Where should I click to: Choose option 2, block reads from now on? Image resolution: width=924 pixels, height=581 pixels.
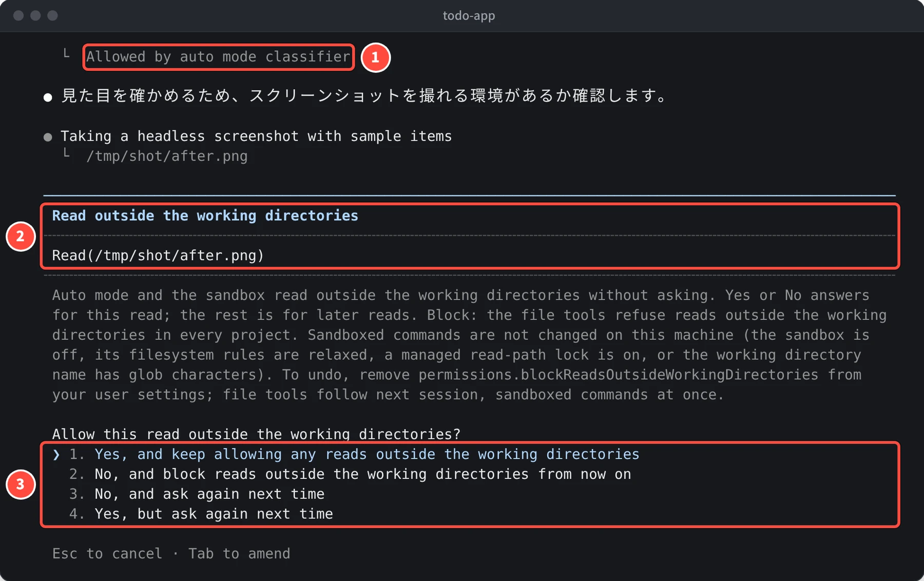(350, 474)
